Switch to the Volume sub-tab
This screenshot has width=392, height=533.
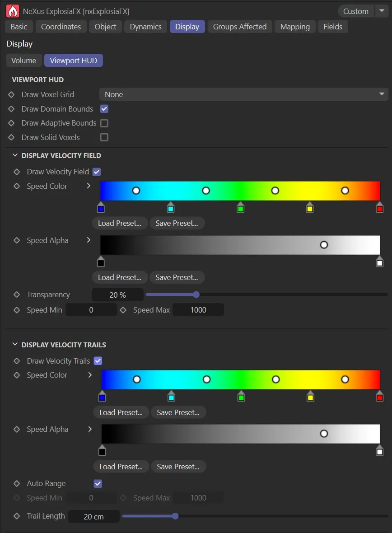(23, 60)
